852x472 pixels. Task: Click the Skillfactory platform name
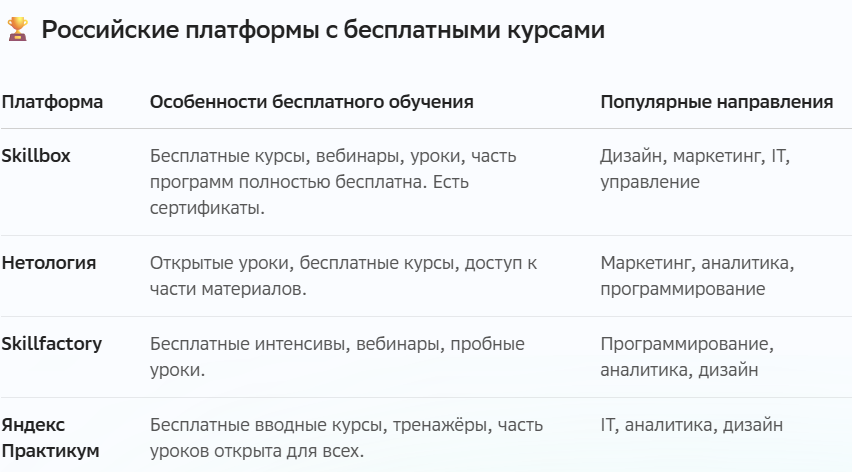click(52, 344)
